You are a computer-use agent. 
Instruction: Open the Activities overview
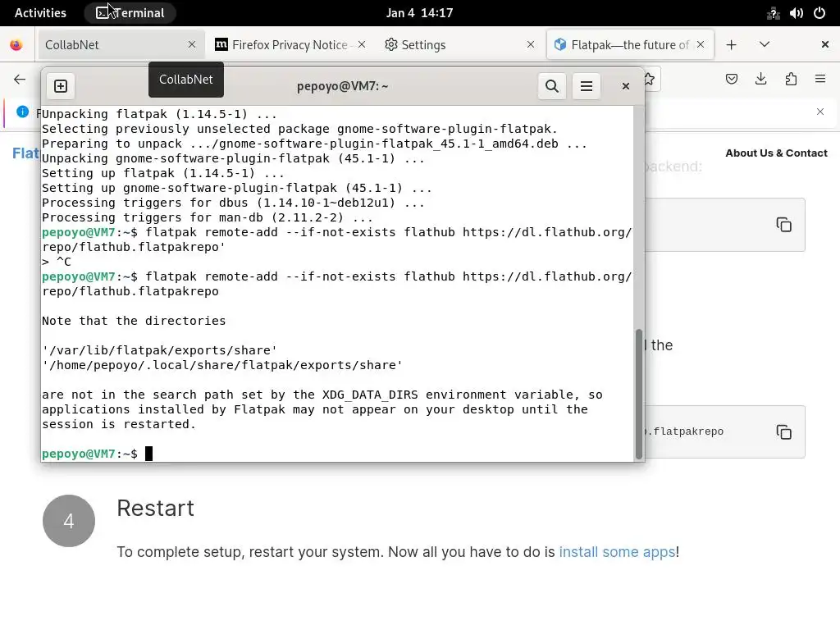point(40,13)
